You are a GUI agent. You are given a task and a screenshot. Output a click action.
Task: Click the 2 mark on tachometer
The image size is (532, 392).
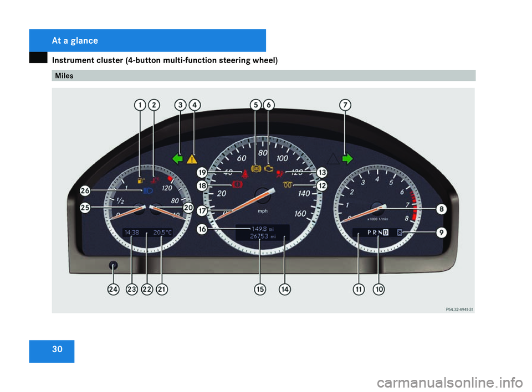coord(352,192)
